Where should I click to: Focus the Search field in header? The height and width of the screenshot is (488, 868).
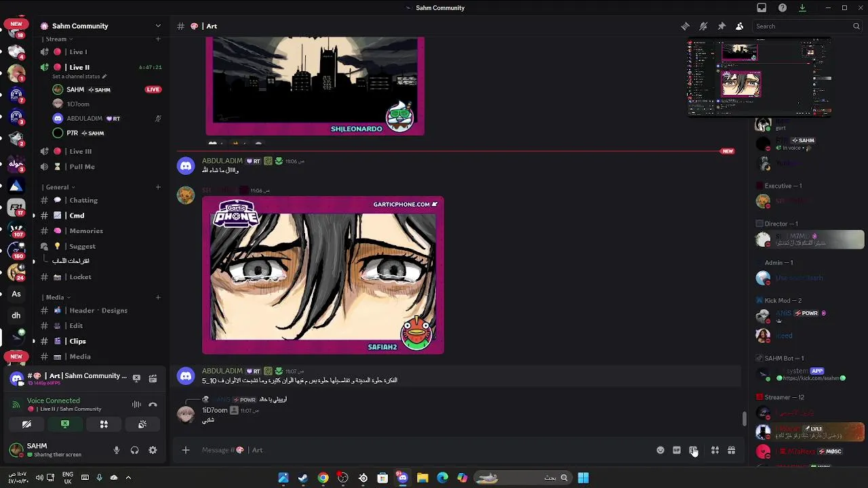pyautogui.click(x=807, y=26)
